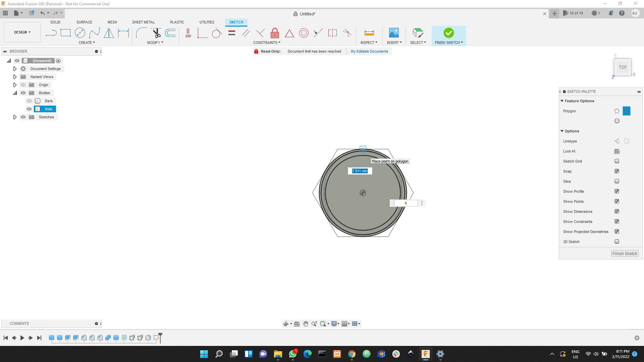Expand the Sketches folder in the browser
Screen dimensions: 644x362
[x=15, y=117]
